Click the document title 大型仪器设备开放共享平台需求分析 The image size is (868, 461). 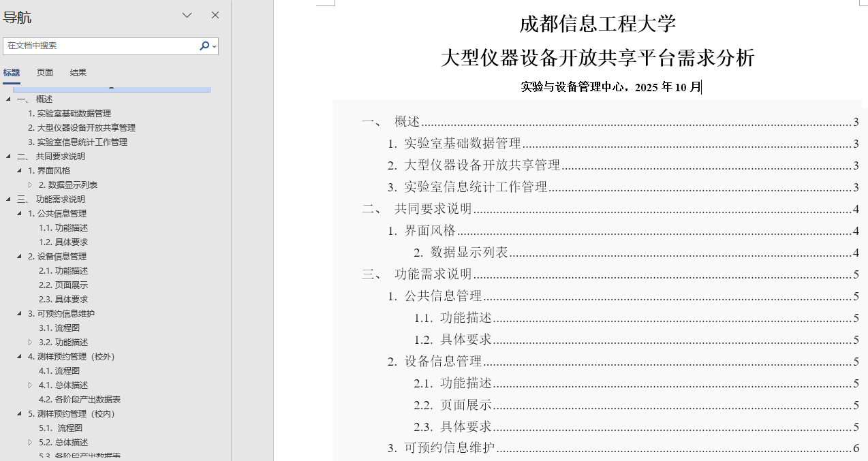(x=598, y=58)
